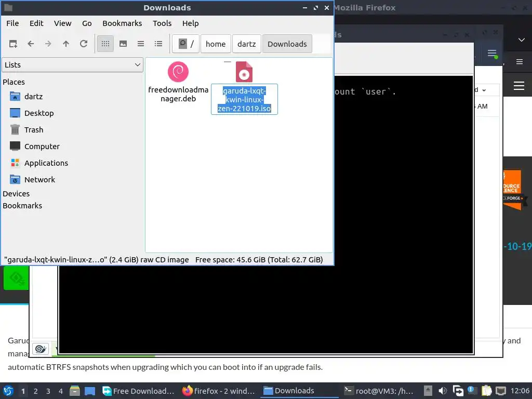The width and height of the screenshot is (532, 399).
Task: Open new tab icon in file manager toolbar
Action: coord(13,44)
